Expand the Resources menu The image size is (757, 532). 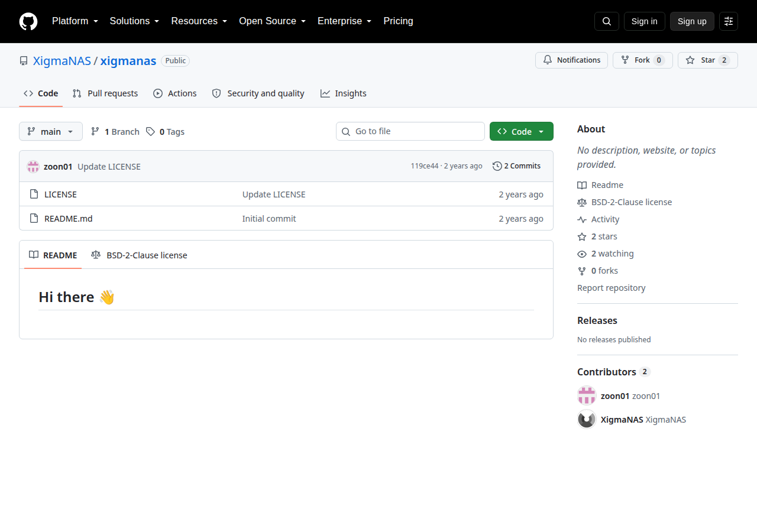coord(199,21)
